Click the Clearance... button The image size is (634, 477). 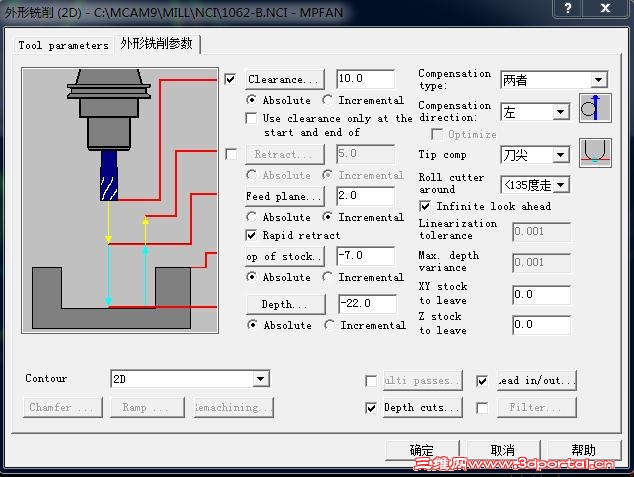(285, 79)
